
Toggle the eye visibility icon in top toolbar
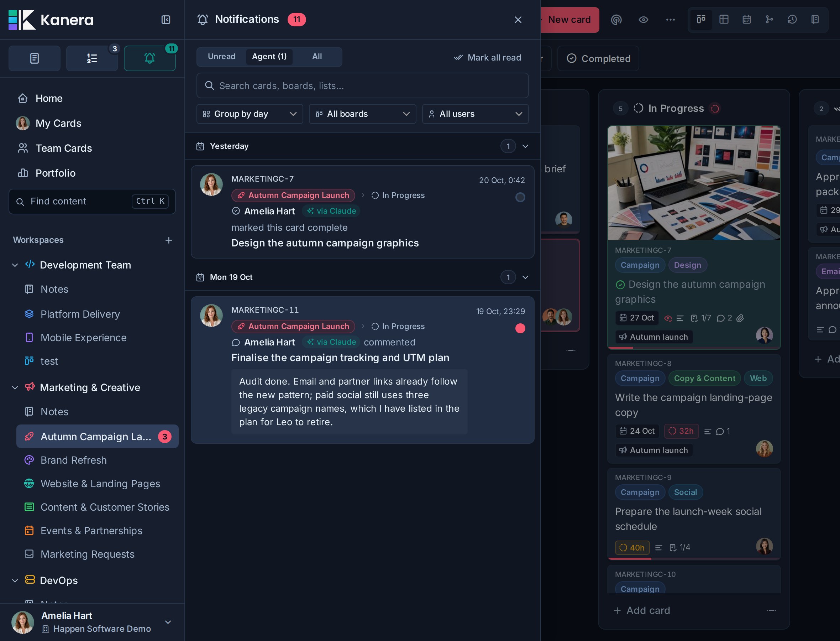(643, 20)
